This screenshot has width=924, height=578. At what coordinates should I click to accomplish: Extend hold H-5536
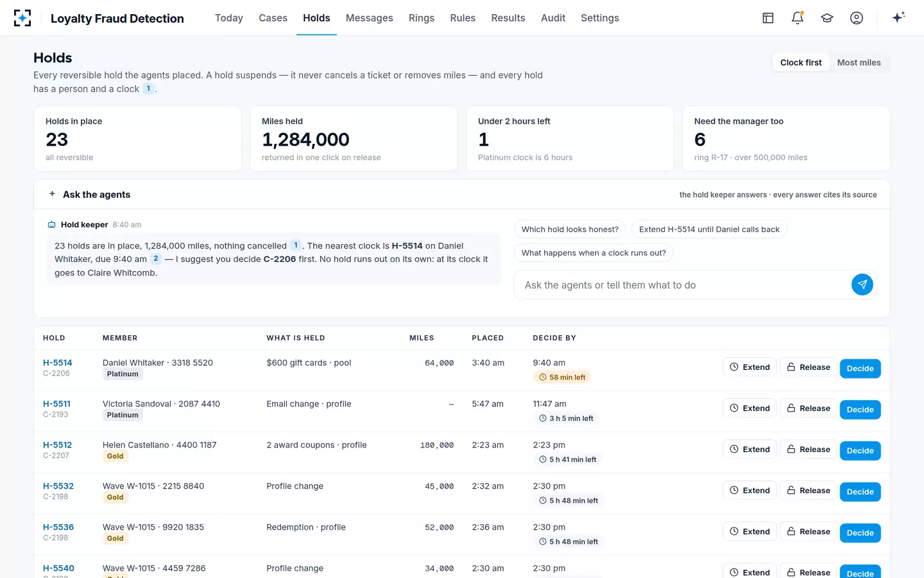[749, 532]
